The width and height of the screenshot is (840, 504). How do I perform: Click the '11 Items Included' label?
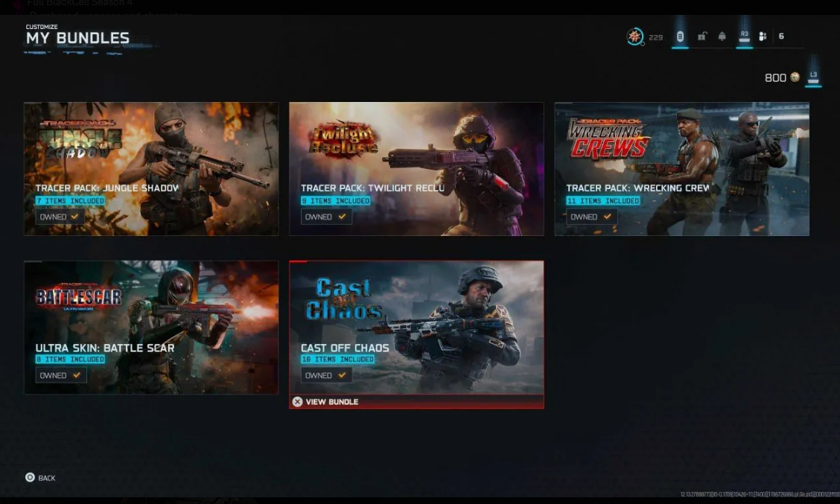pyautogui.click(x=602, y=201)
